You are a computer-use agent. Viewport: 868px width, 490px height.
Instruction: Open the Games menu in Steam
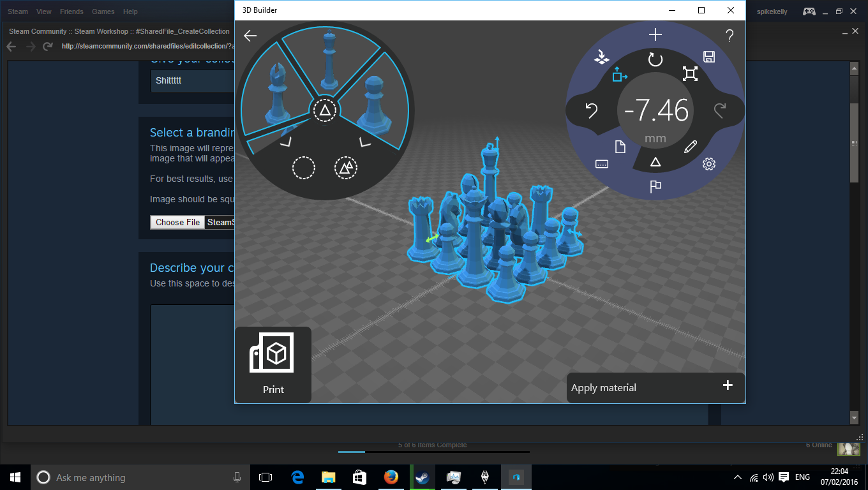pyautogui.click(x=103, y=11)
